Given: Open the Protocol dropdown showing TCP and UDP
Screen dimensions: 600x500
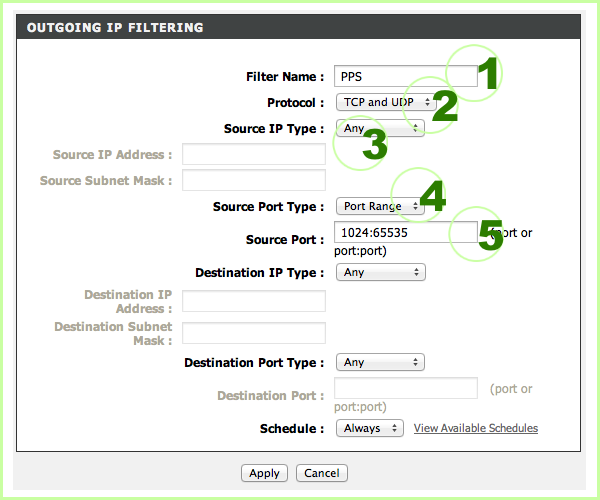Looking at the screenshot, I should [386, 102].
